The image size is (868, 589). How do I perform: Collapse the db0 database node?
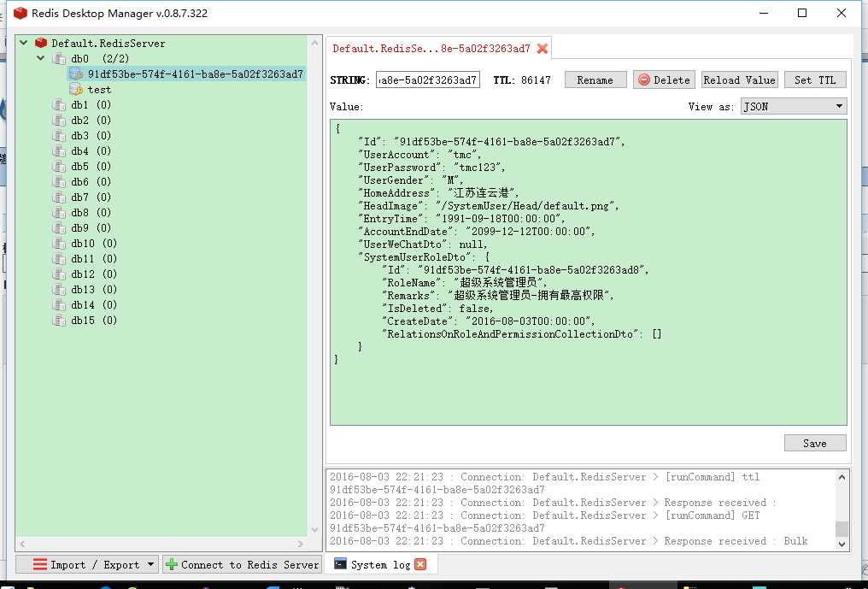40,58
